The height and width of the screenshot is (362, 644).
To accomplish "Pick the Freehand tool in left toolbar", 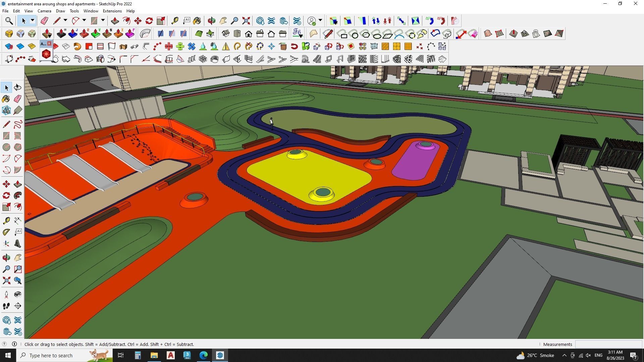I will [x=18, y=124].
